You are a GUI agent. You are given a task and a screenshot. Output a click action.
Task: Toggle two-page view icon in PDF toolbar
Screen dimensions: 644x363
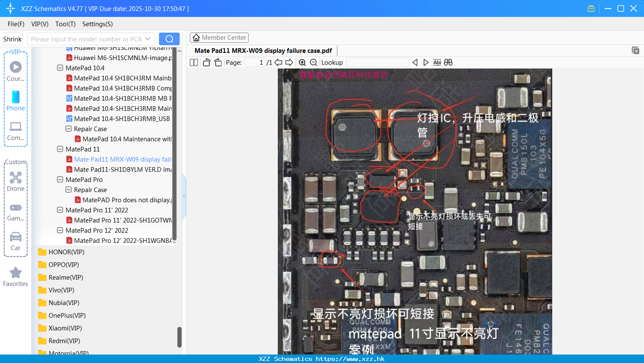[x=194, y=62]
